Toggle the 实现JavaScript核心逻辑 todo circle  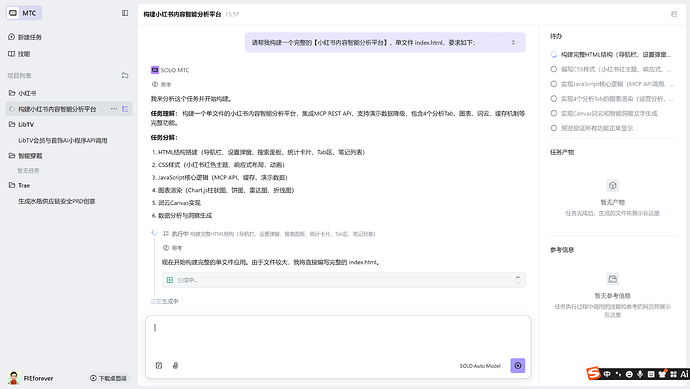(554, 84)
